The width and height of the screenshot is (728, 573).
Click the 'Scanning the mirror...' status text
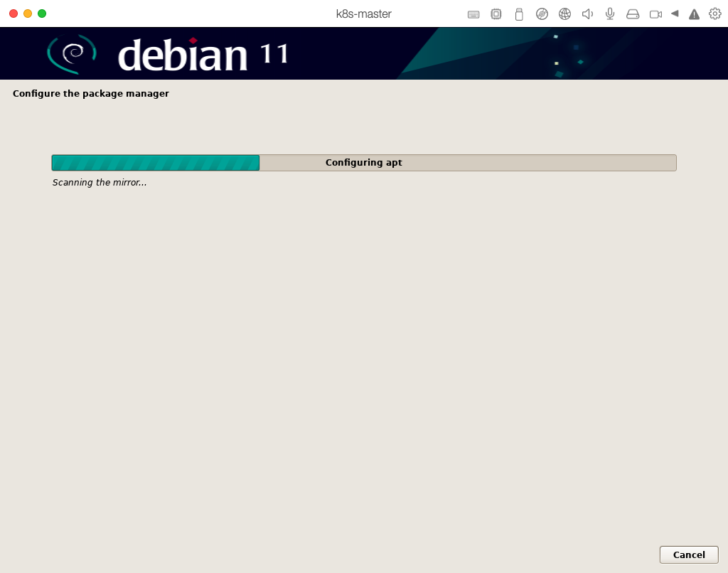pyautogui.click(x=100, y=183)
